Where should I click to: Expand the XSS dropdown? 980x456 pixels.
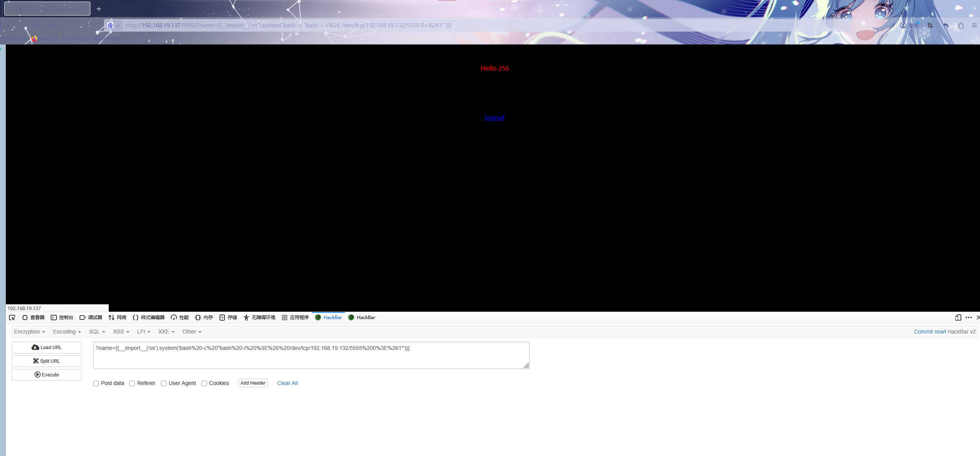121,332
